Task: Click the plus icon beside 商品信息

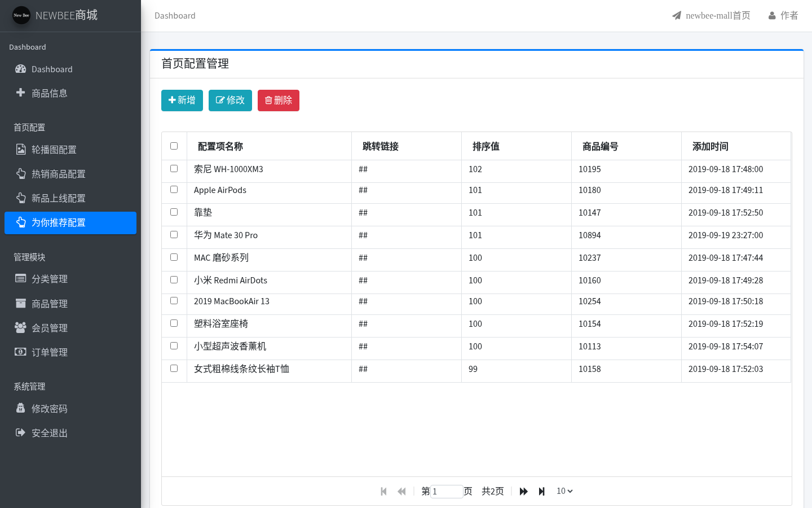Action: click(21, 92)
